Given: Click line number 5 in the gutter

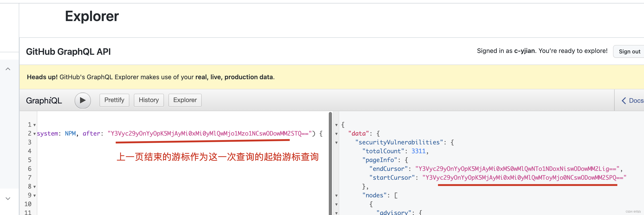Looking at the screenshot, I should (29, 160).
